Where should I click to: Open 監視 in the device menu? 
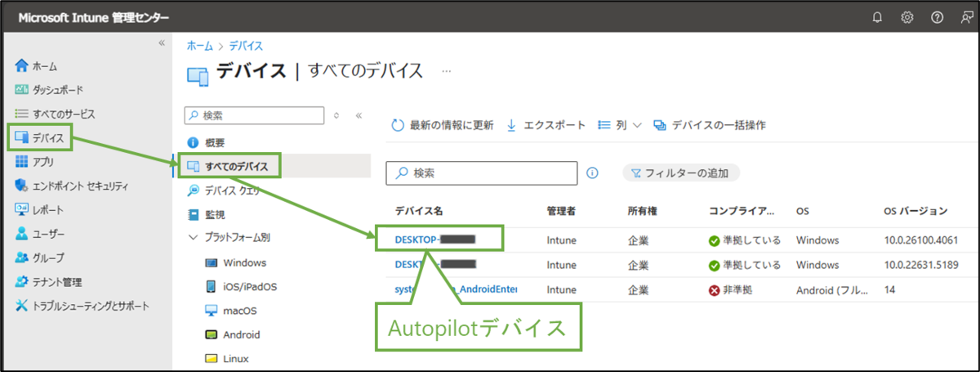tap(206, 214)
